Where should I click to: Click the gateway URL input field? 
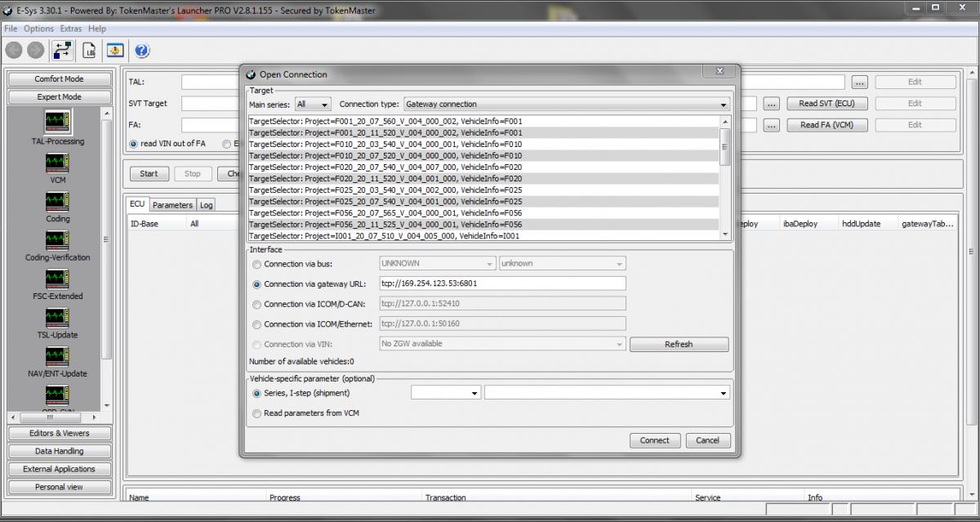click(x=502, y=283)
